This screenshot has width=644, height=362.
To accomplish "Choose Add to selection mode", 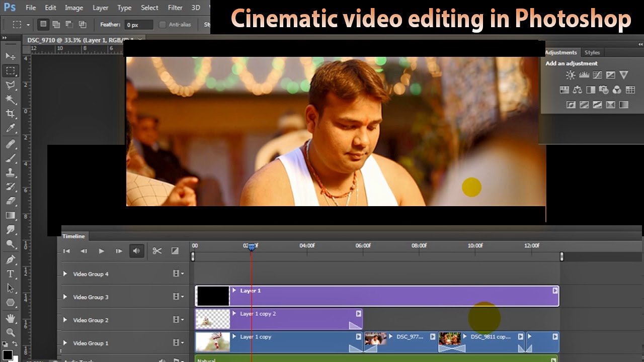I will point(56,24).
